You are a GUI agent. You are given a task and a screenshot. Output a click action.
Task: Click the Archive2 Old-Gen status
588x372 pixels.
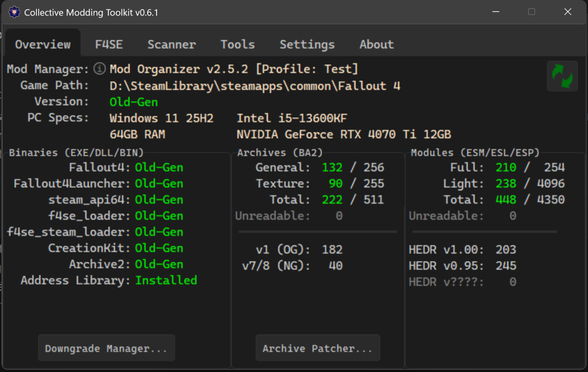click(159, 265)
